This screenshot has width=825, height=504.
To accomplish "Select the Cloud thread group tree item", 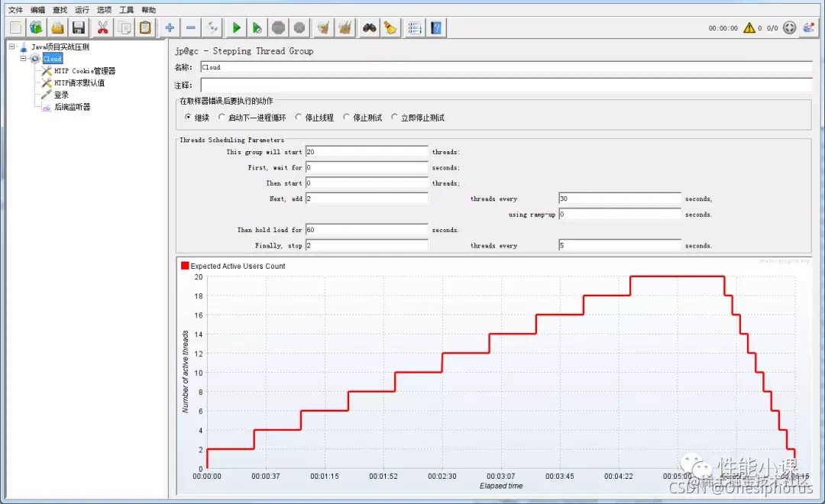I will 53,59.
